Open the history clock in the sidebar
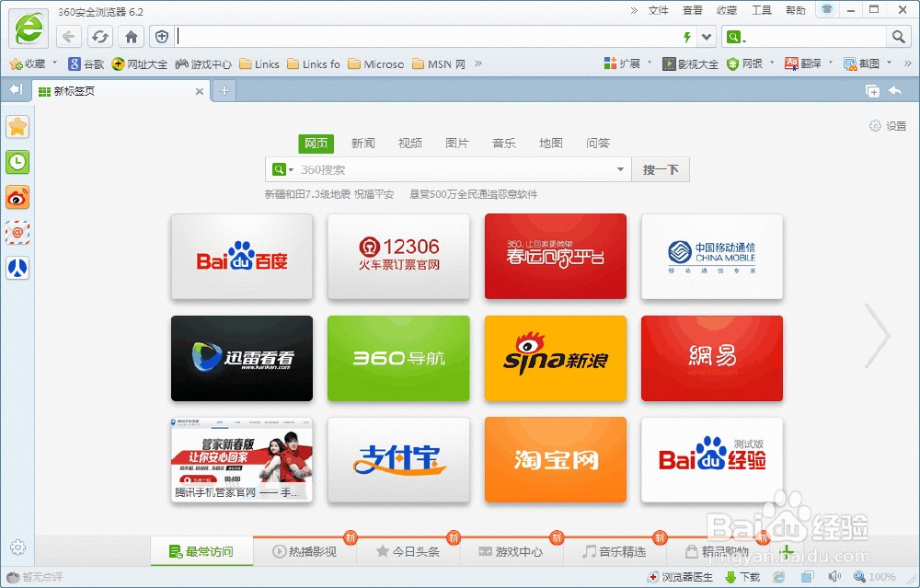 17,162
